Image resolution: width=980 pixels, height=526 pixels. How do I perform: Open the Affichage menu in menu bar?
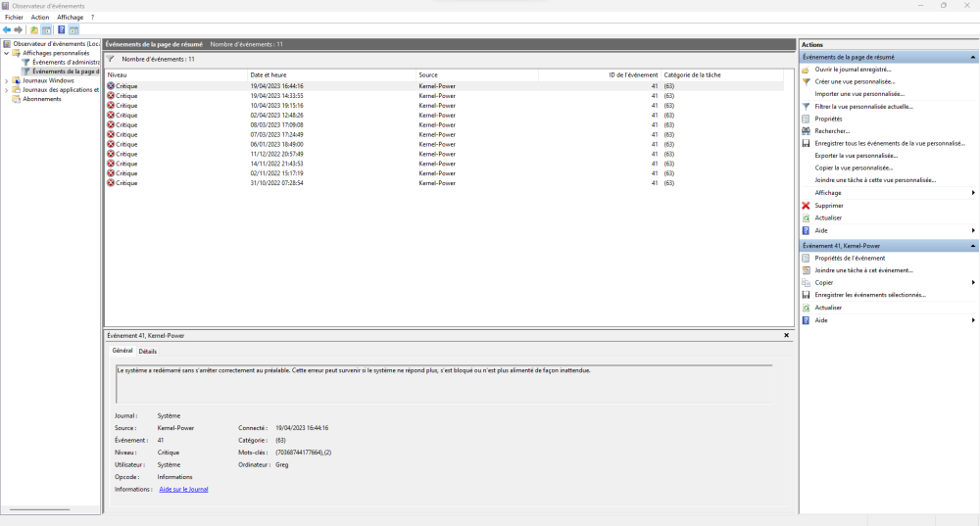(x=70, y=18)
